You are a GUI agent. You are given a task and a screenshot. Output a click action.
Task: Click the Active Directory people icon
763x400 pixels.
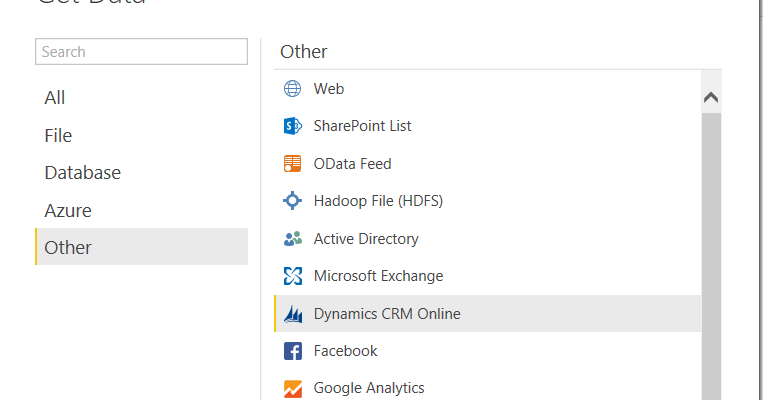point(292,238)
